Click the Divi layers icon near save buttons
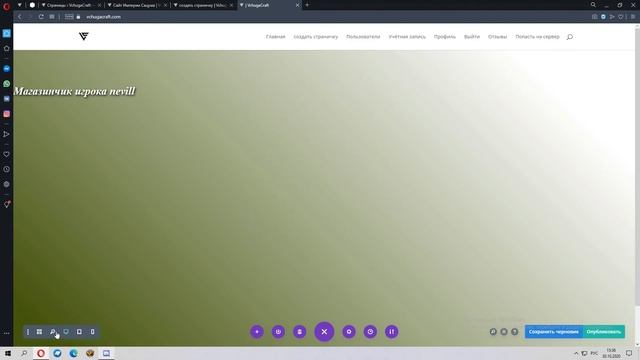This screenshot has height=360, width=640. pos(504,332)
